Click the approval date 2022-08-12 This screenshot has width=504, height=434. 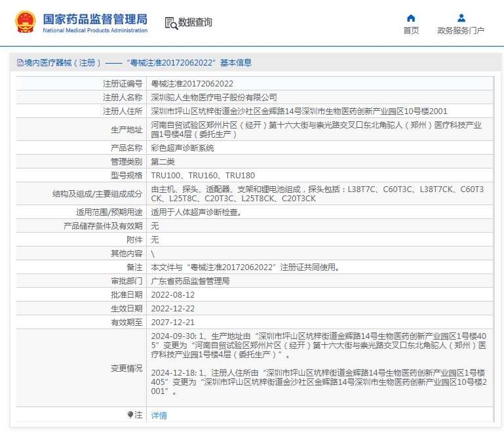click(x=173, y=295)
